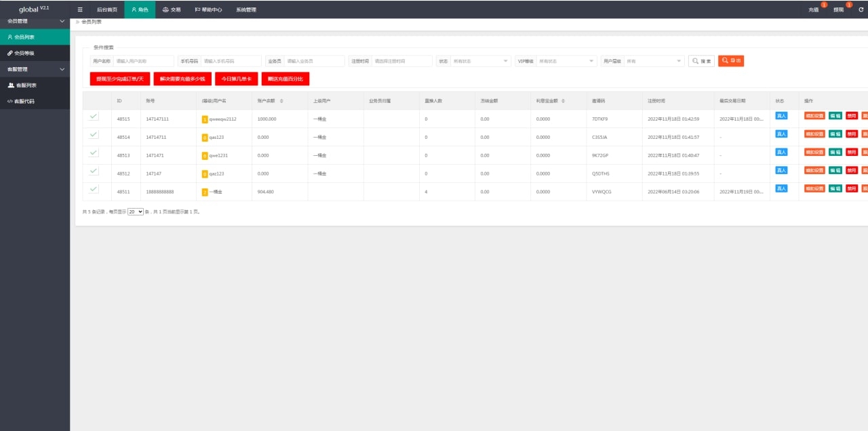Click the red 今日第几单卡 button
This screenshot has width=868, height=431.
(x=236, y=79)
